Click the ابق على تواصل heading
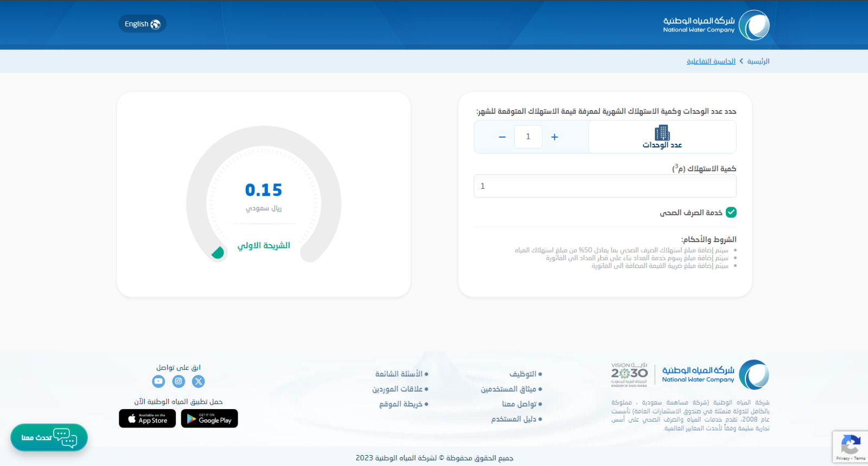Viewport: 868px width, 466px height. [x=178, y=367]
